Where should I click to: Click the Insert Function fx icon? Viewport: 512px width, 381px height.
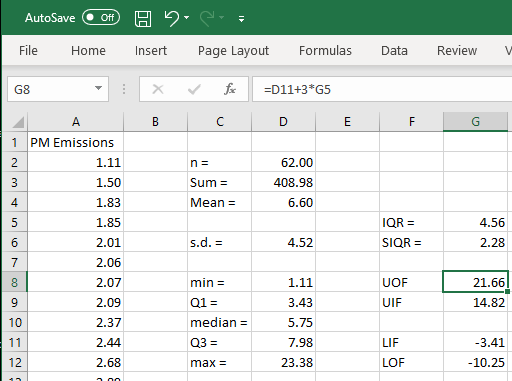tap(230, 89)
